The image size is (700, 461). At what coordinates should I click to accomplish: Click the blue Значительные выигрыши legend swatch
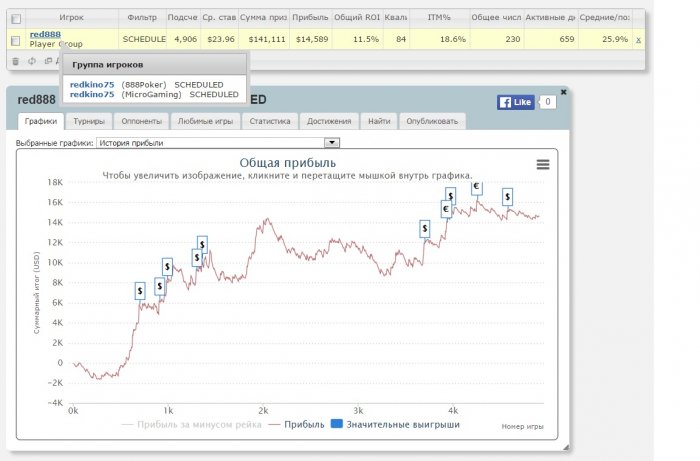click(x=337, y=424)
